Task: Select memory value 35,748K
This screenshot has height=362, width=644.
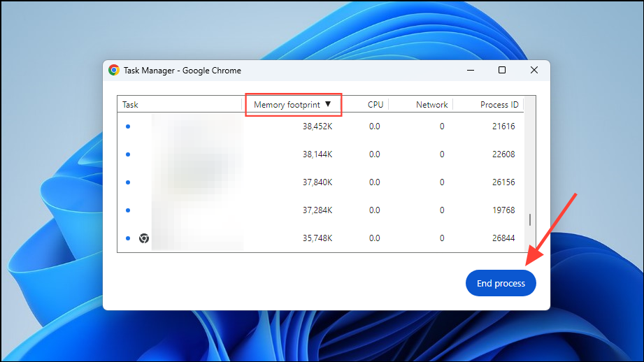Action: (x=317, y=238)
